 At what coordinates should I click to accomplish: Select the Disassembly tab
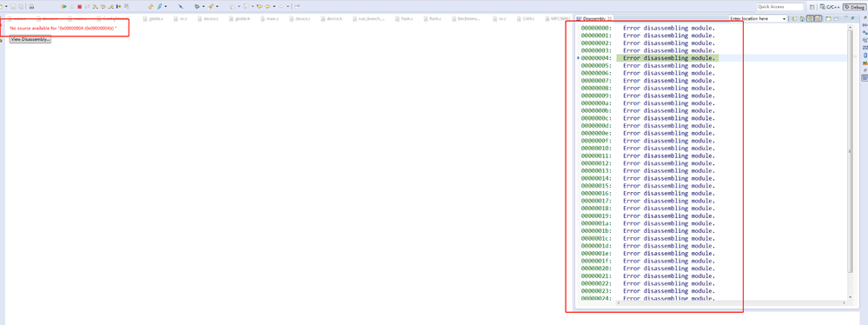[594, 19]
